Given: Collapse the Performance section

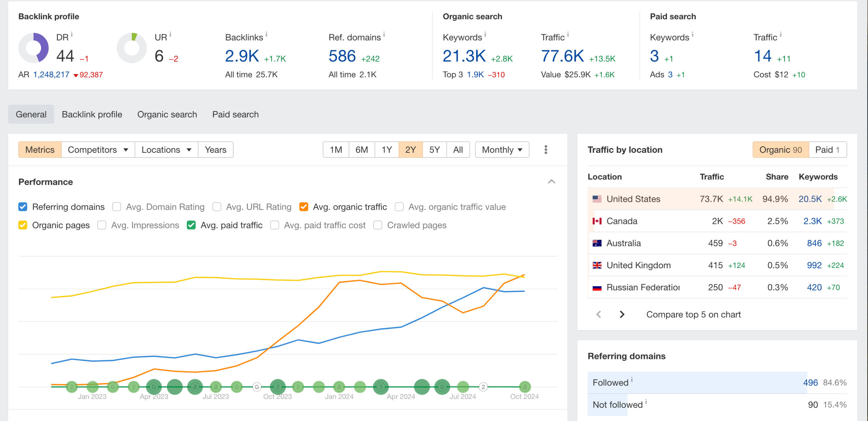Looking at the screenshot, I should (x=551, y=182).
